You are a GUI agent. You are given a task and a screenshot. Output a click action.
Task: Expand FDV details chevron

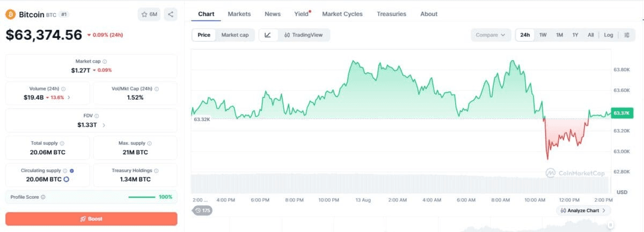click(104, 125)
